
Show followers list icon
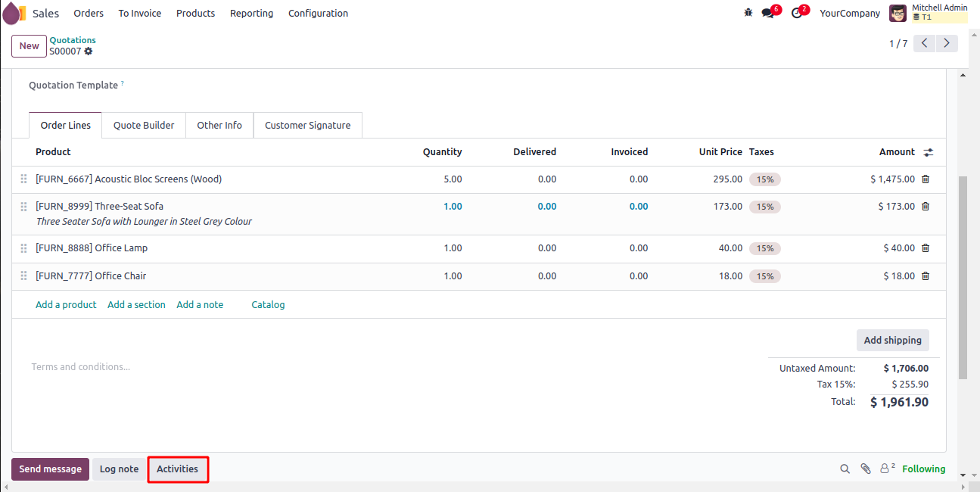point(886,469)
